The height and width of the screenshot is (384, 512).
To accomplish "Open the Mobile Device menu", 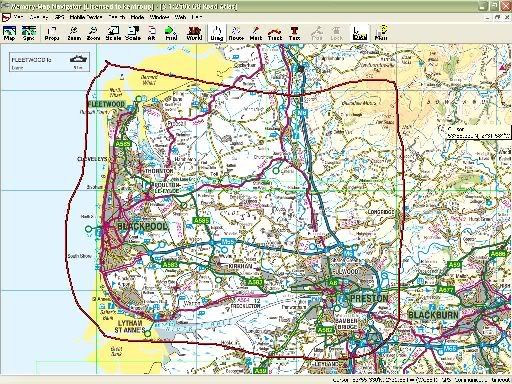I will coord(86,17).
